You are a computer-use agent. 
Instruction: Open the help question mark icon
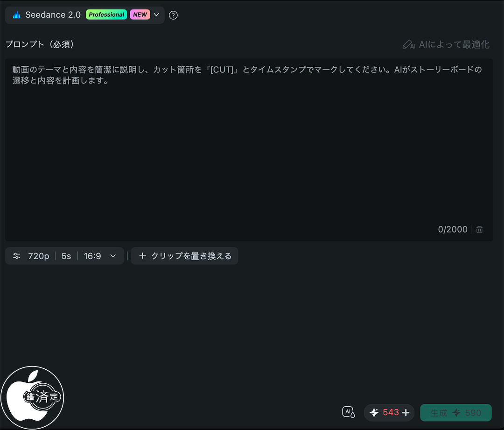[173, 15]
